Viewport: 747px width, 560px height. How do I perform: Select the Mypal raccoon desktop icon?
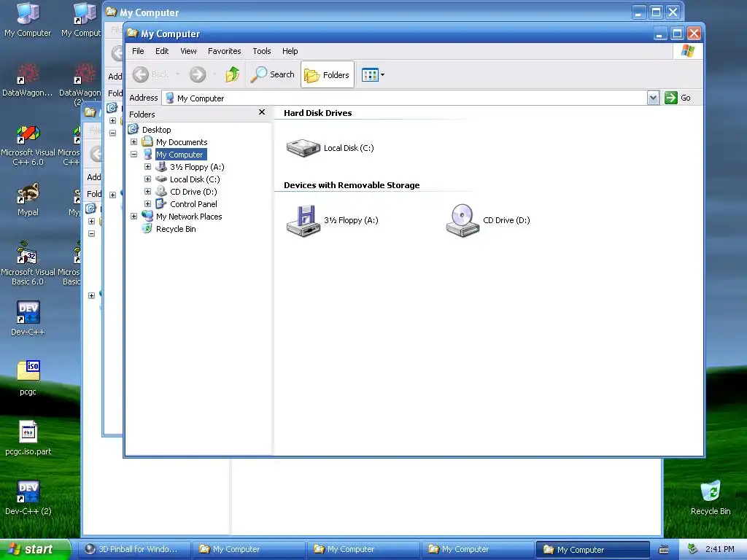coord(28,200)
